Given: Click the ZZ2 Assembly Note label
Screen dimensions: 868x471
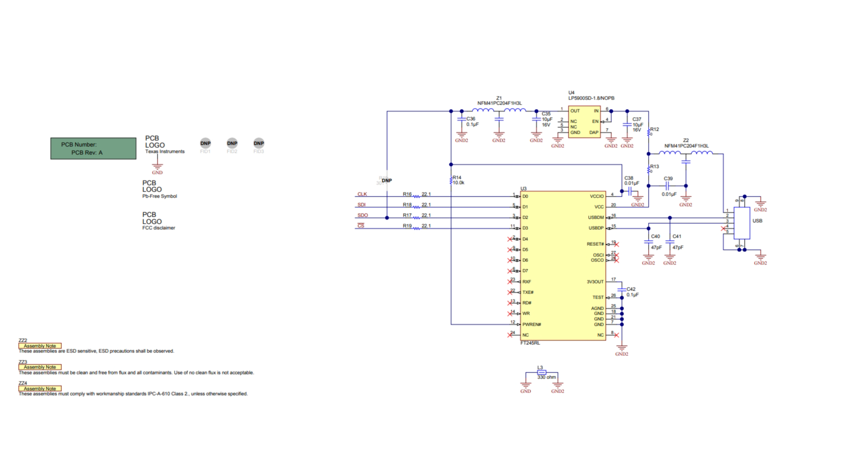Looking at the screenshot, I should pyautogui.click(x=40, y=346).
